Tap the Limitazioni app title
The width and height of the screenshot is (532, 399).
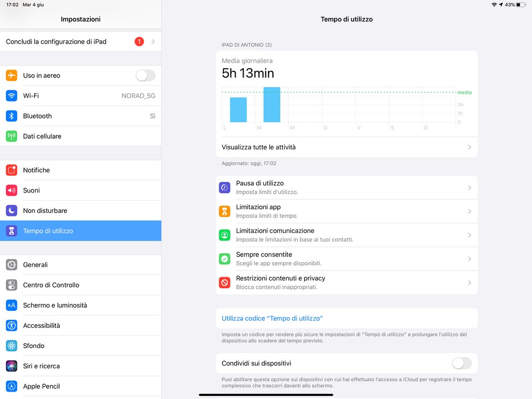(x=258, y=207)
